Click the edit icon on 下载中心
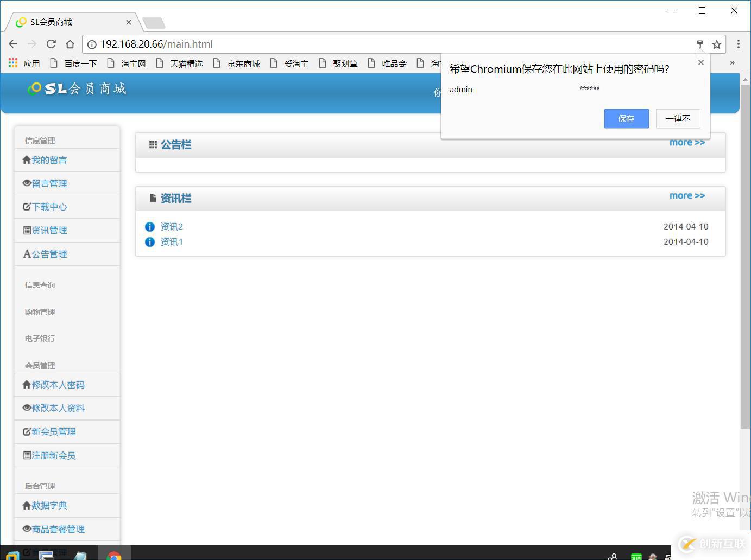The image size is (751, 560). (27, 206)
